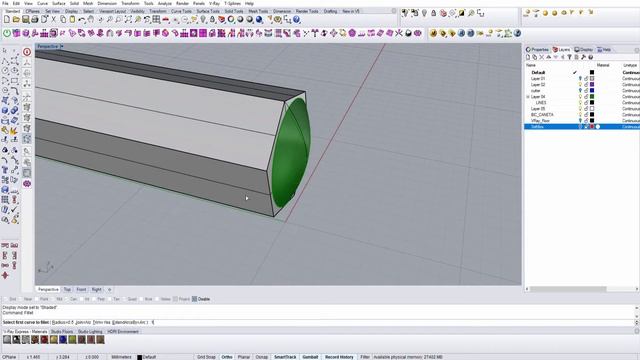Open the File menu
Viewport: 640px width, 360px height.
[x=5, y=3]
